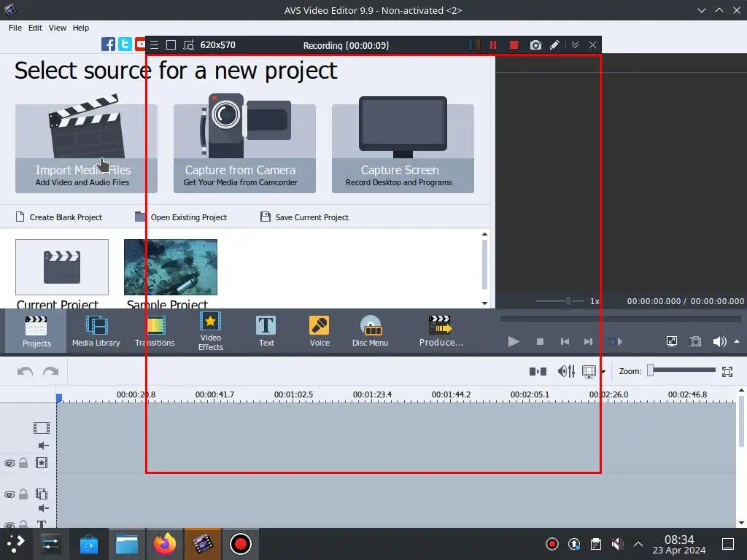This screenshot has height=560, width=747.
Task: Open the Edit menu
Action: [35, 28]
